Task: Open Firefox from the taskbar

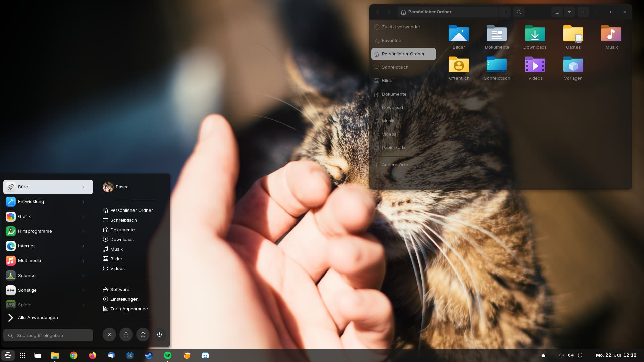Action: (x=93, y=355)
